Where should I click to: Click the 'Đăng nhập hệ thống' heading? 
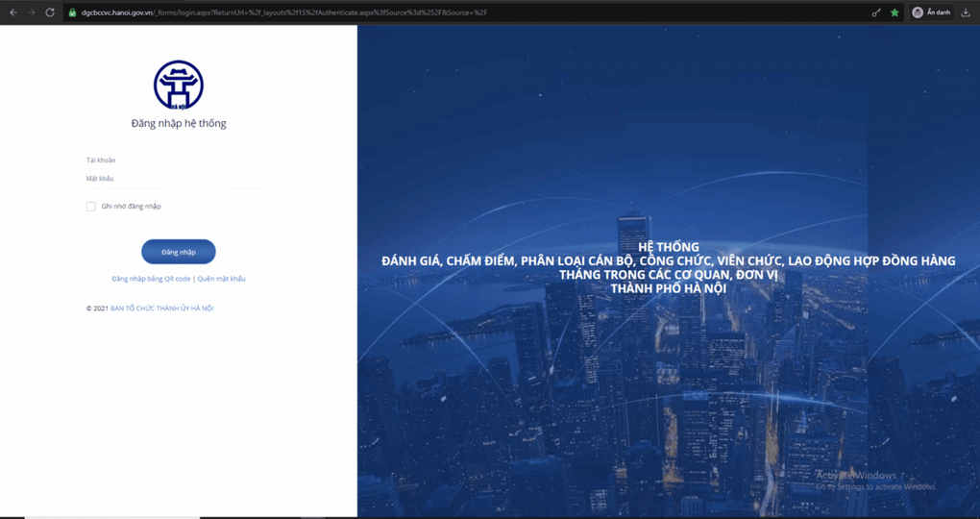click(x=179, y=123)
